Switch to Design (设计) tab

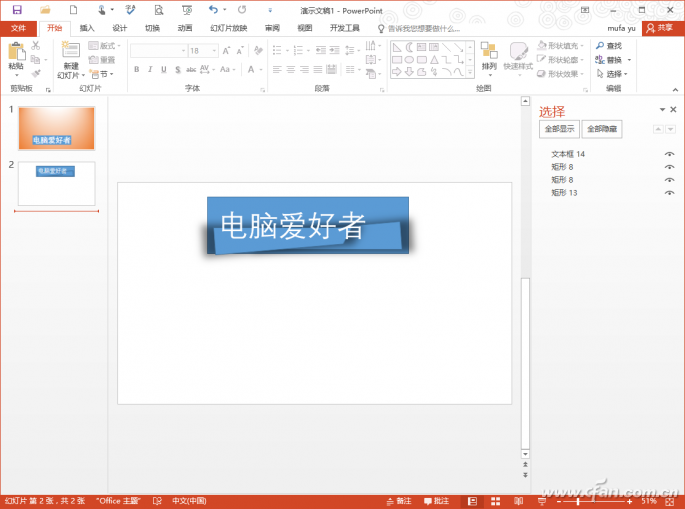(120, 28)
